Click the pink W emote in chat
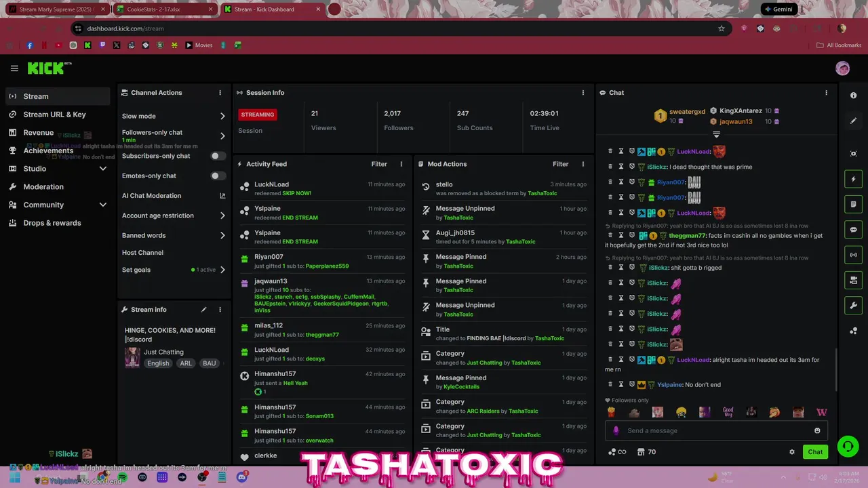 click(x=822, y=412)
